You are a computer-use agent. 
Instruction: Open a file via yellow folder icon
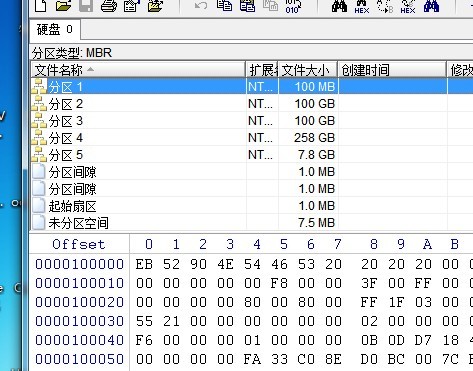(x=63, y=6)
